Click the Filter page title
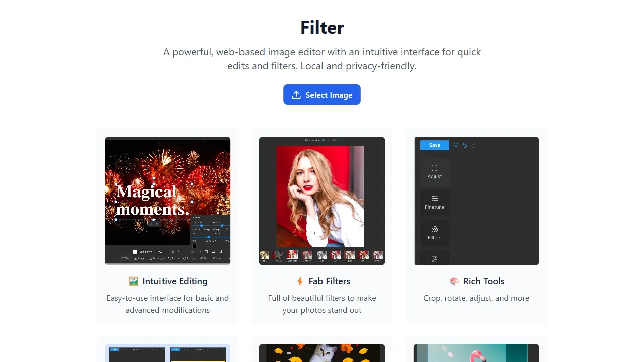 click(x=322, y=27)
